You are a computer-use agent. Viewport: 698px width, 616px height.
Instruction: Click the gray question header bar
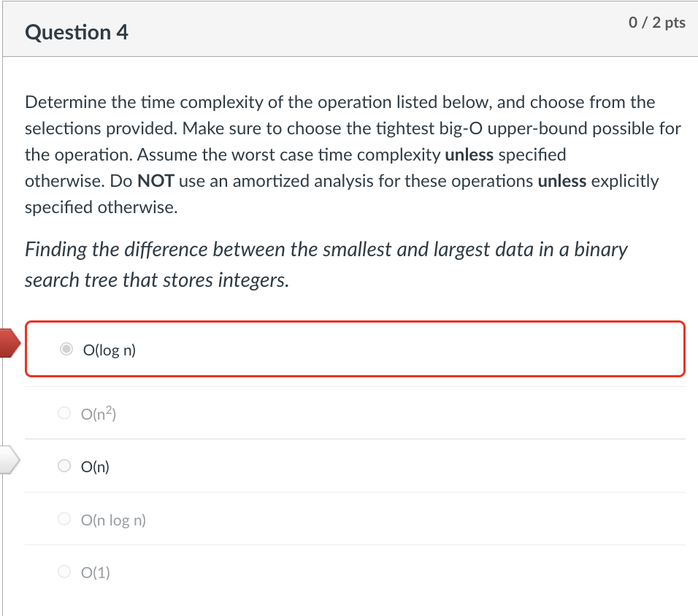tap(349, 29)
